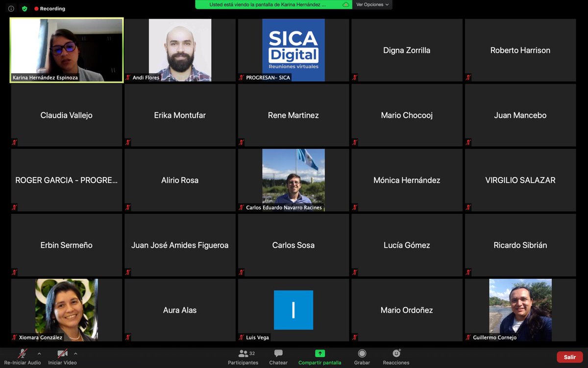Screen dimensions: 588x368
Task: Click the Grabar record button
Action: 362,357
